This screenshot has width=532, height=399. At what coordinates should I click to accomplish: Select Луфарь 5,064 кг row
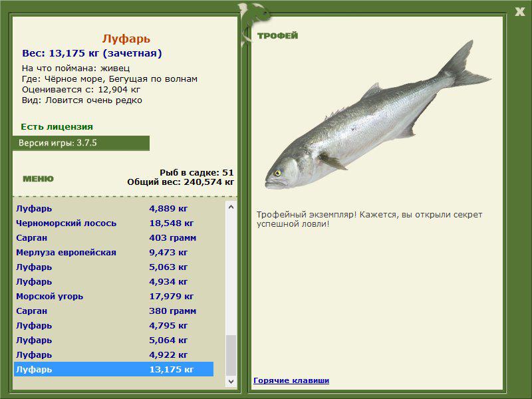114,340
